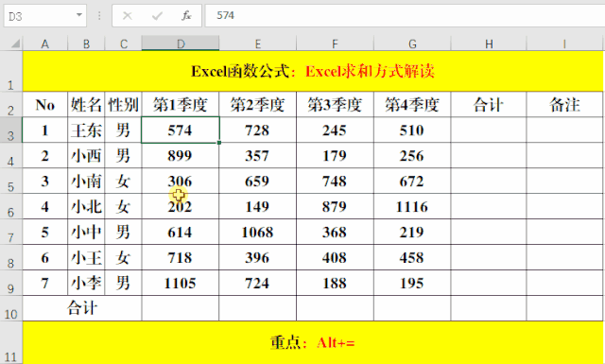This screenshot has width=605, height=364.
Task: Select the name cell '小南'
Action: 86,181
